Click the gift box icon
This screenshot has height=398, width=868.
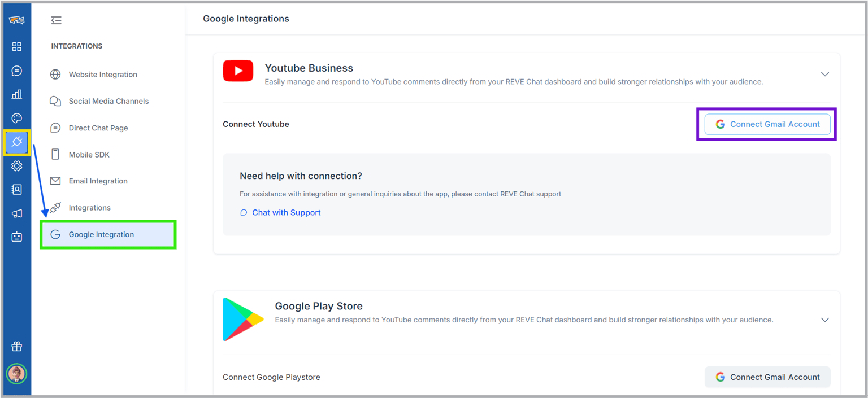tap(16, 347)
